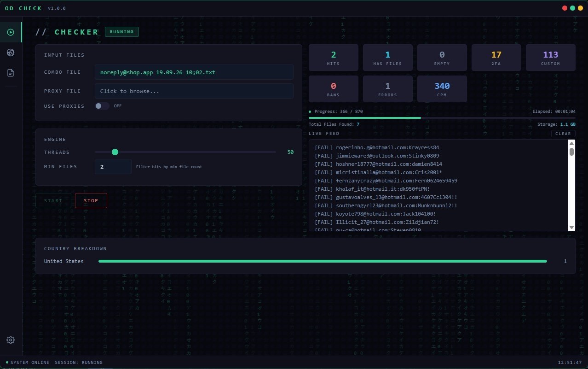588x369 pixels.
Task: Click the Start button
Action: click(53, 200)
